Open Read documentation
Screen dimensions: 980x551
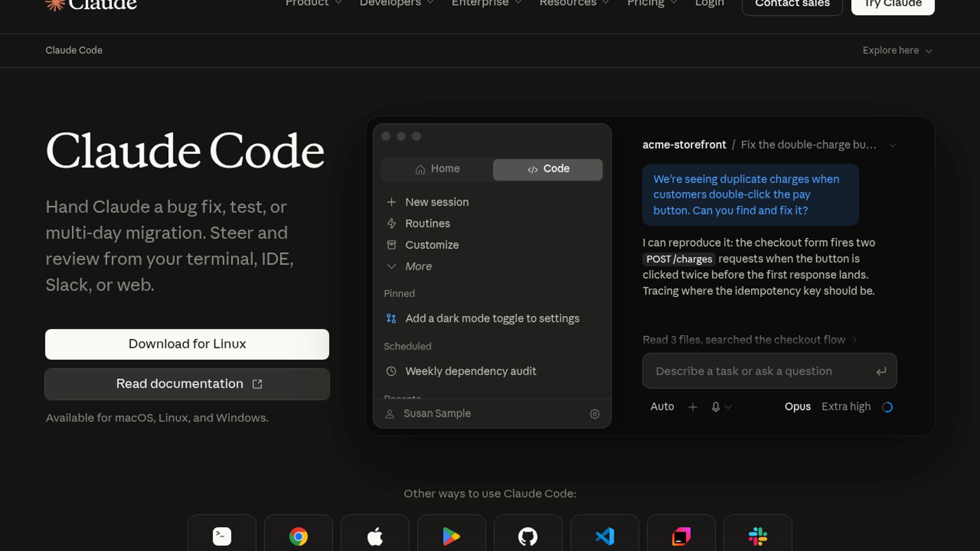coord(187,384)
